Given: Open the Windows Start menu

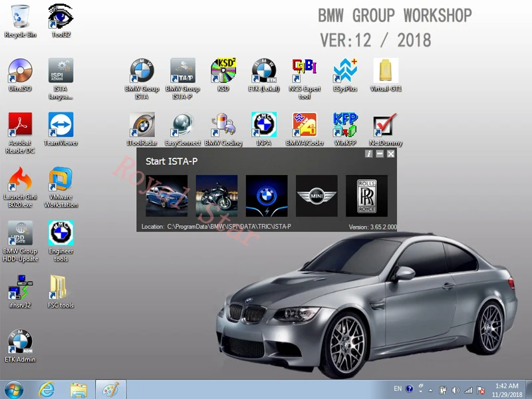Looking at the screenshot, I should click(x=14, y=389).
